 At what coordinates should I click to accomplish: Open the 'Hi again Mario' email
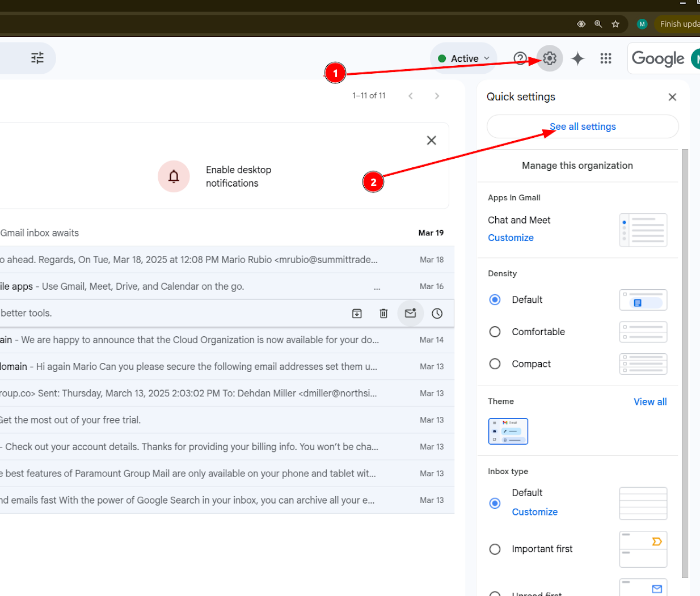tap(227, 366)
